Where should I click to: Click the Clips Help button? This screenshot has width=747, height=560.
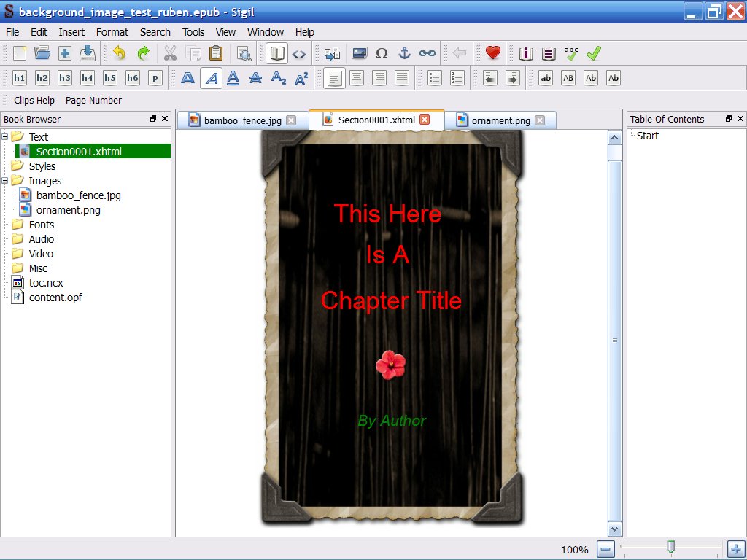[34, 101]
